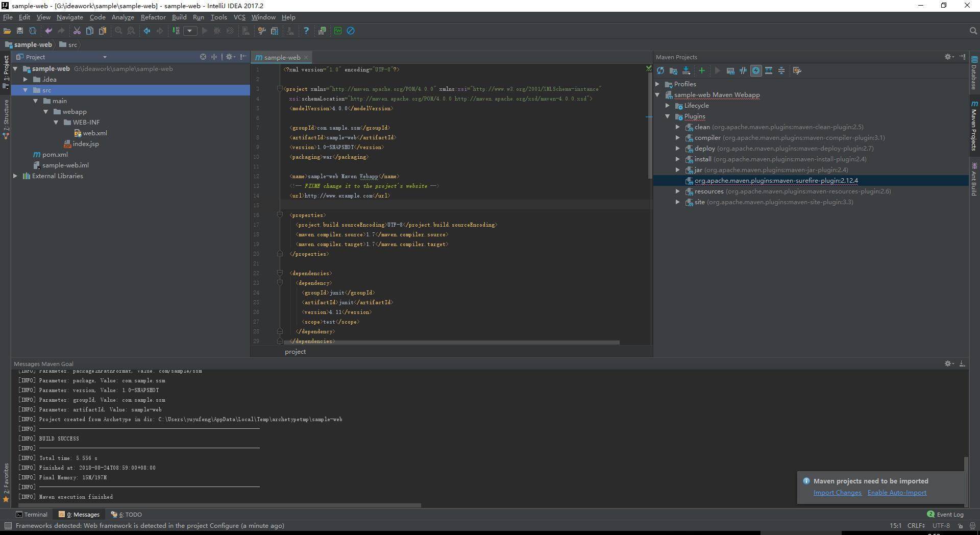Image resolution: width=980 pixels, height=535 pixels.
Task: Click UTF-8 encoding in status bar
Action: (941, 525)
